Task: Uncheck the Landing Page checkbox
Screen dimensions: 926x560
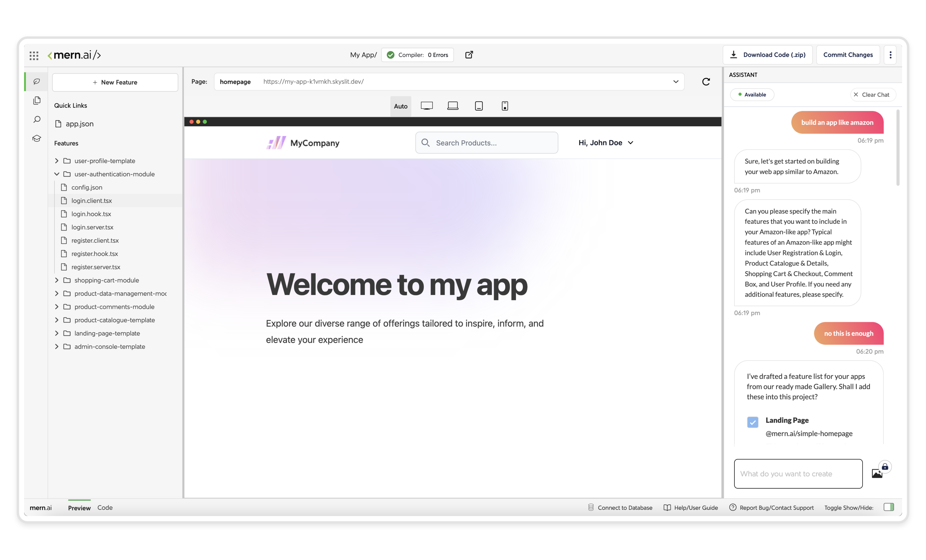Action: coord(752,422)
